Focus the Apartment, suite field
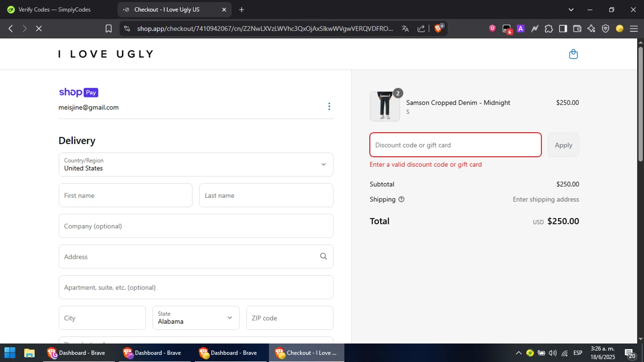Image resolution: width=644 pixels, height=362 pixels. pos(196,287)
